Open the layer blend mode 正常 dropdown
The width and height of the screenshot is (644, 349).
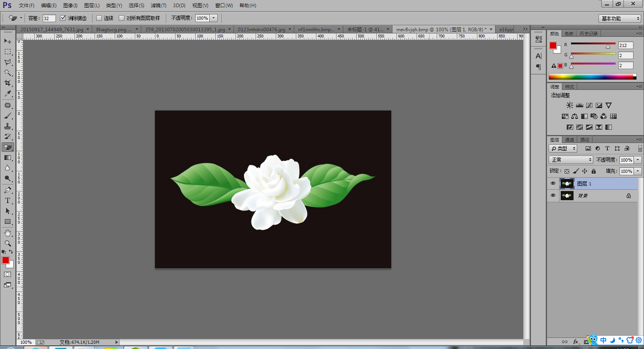click(571, 160)
